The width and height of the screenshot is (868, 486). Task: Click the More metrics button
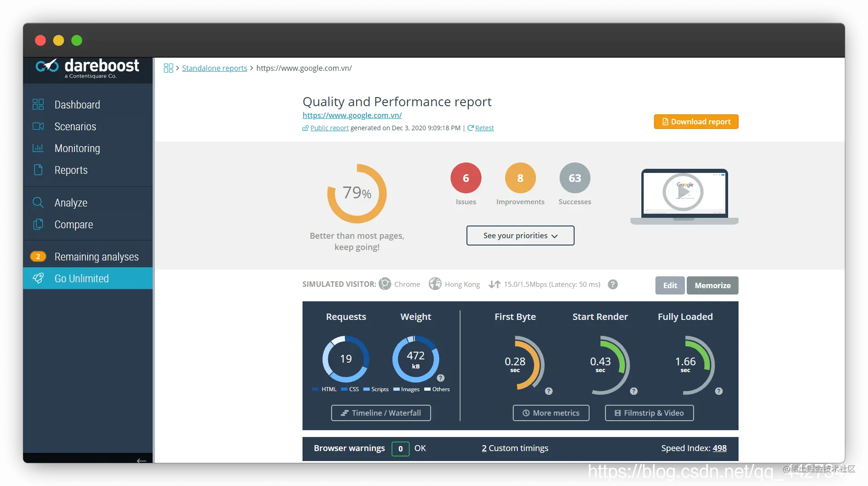point(551,413)
